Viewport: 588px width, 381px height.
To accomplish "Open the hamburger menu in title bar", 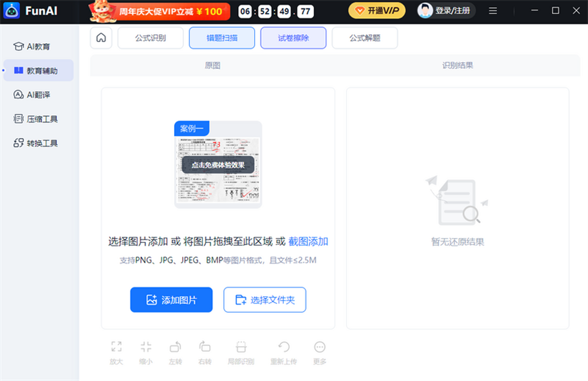I will pyautogui.click(x=493, y=11).
